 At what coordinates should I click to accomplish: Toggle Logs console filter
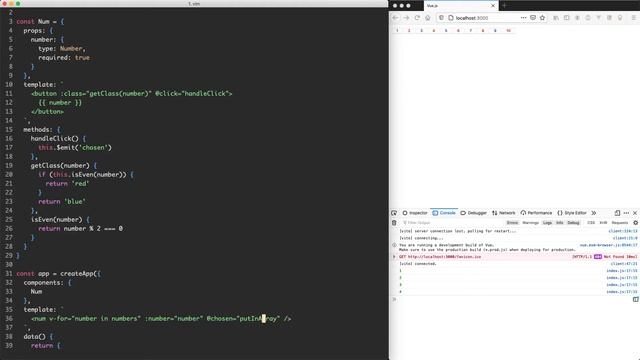coord(547,223)
